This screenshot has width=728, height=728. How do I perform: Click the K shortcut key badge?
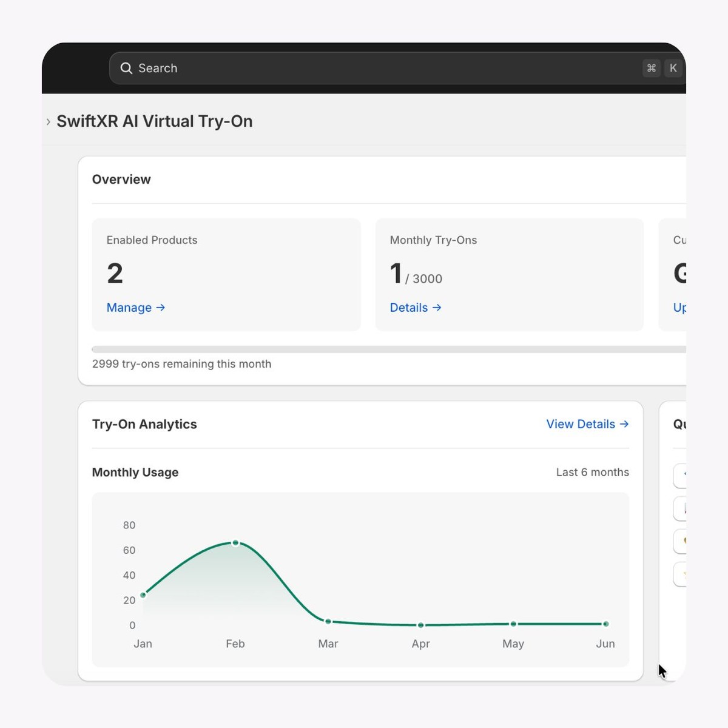coord(673,68)
